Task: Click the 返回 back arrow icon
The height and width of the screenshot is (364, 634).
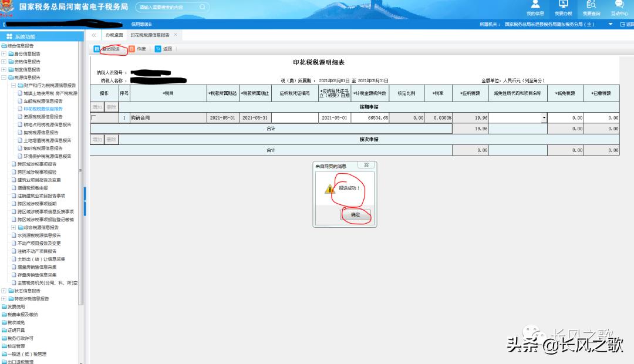Action: [158, 49]
